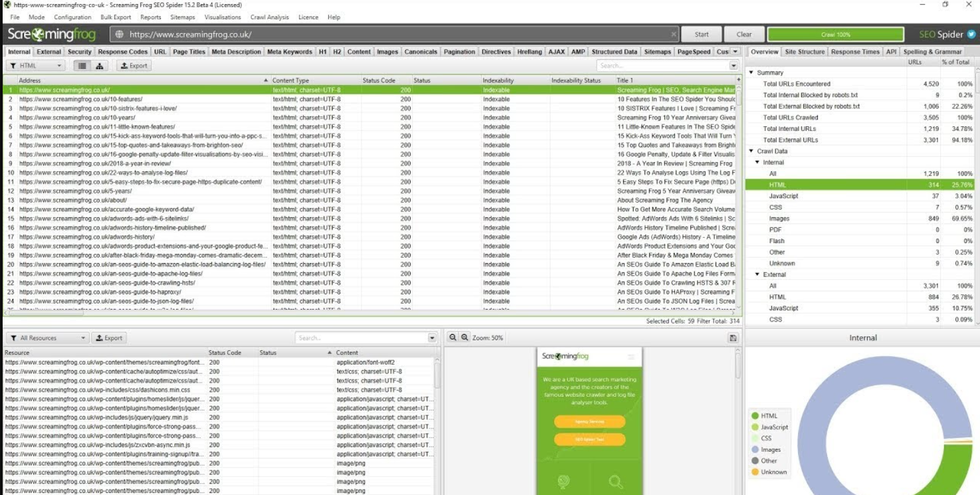Collapse the Summary section
Viewport: 980px width, 495px height.
pyautogui.click(x=751, y=72)
